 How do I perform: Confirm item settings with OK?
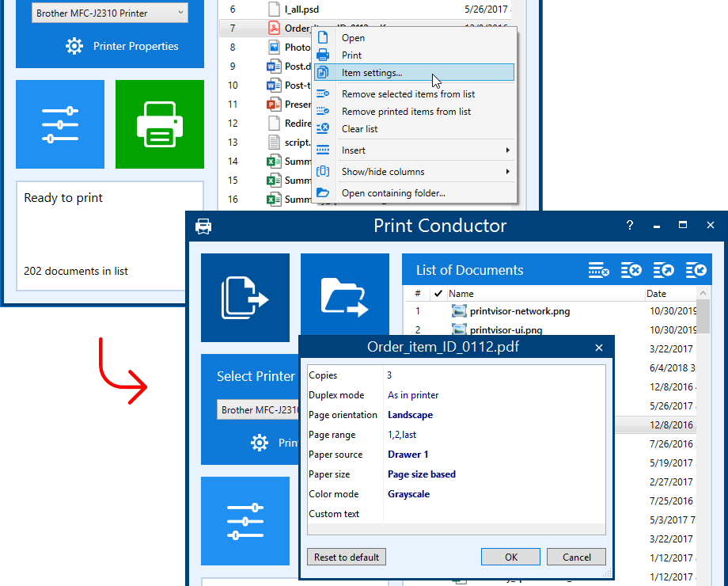coord(510,557)
